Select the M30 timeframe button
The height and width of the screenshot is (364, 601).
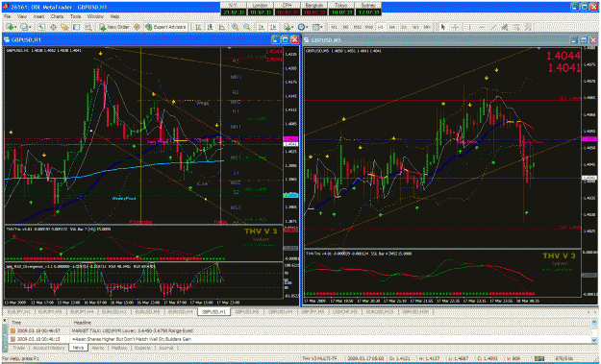coord(368,27)
